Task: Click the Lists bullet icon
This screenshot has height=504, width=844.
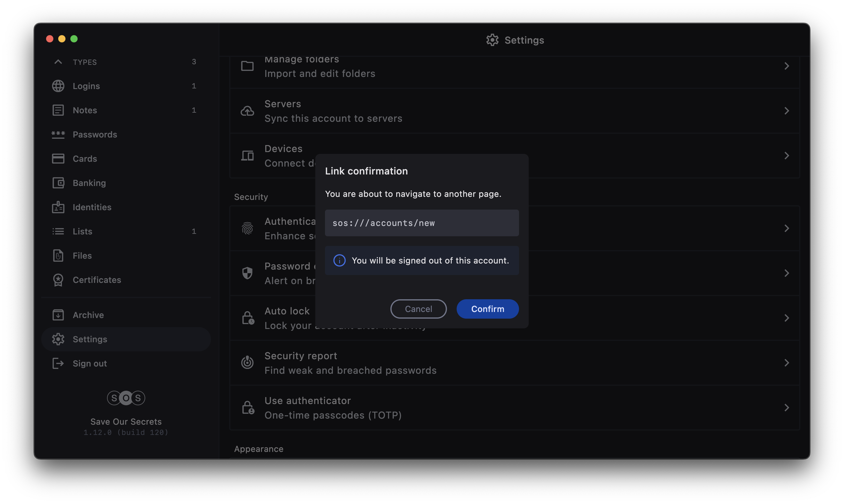Action: 58,231
